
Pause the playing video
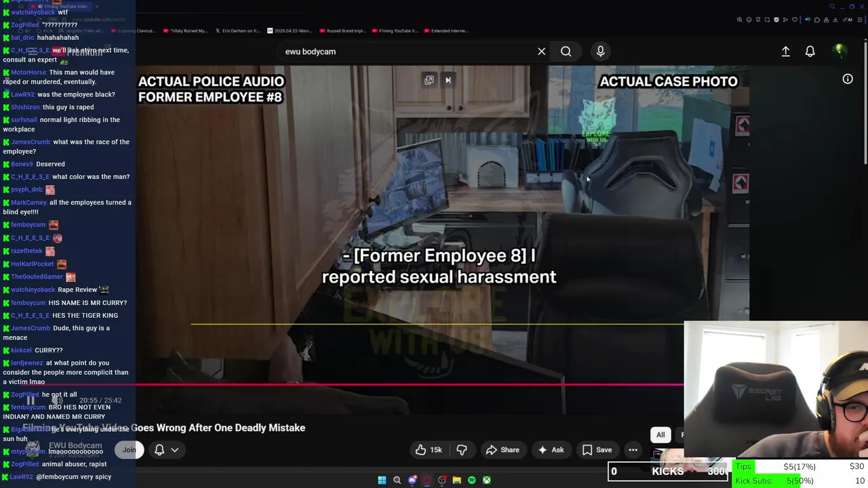[x=31, y=401]
